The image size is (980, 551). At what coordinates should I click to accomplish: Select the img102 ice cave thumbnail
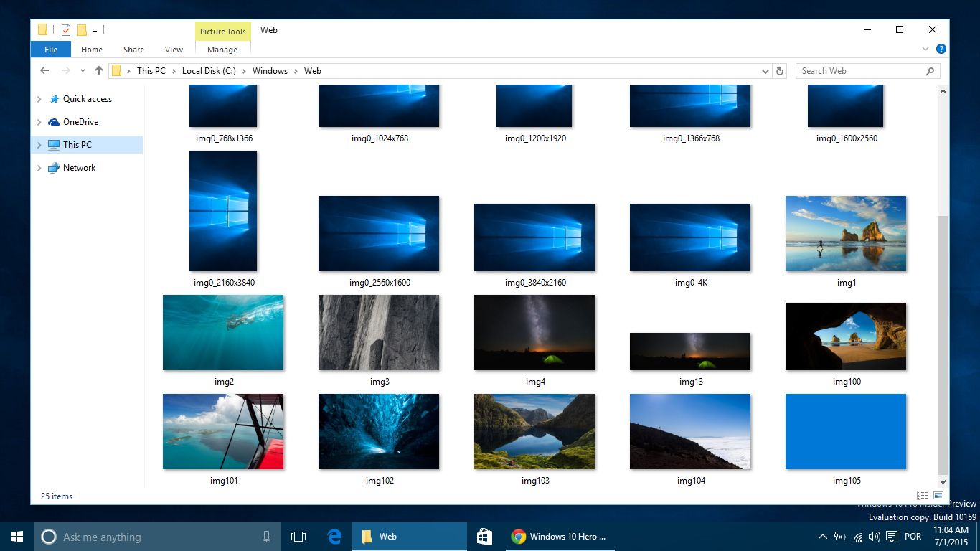pos(379,431)
